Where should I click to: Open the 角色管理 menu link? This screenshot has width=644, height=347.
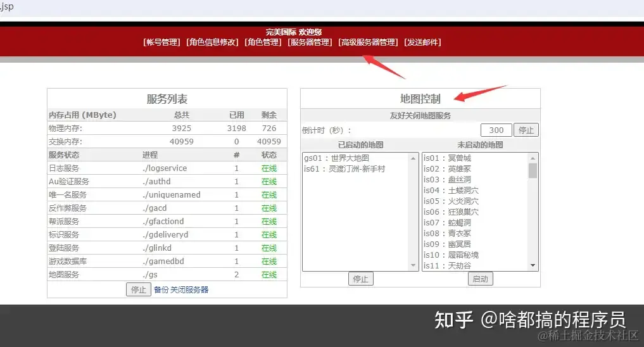point(263,42)
